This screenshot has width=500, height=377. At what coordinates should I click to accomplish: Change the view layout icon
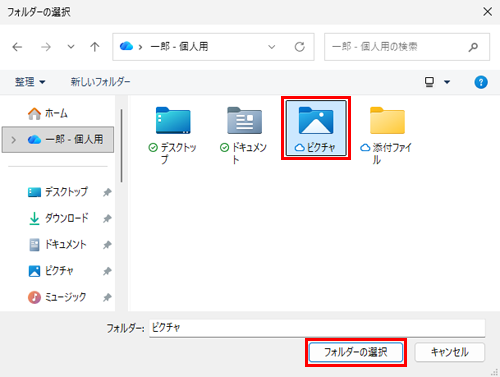tap(429, 82)
